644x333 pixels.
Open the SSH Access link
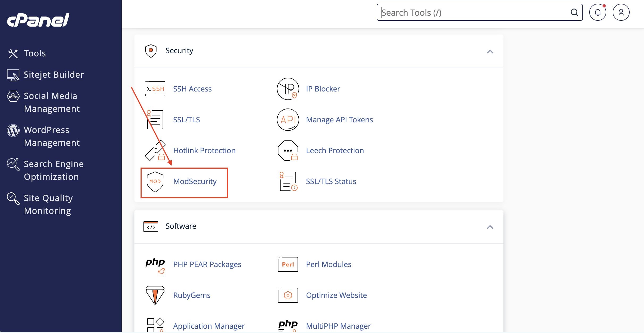192,89
